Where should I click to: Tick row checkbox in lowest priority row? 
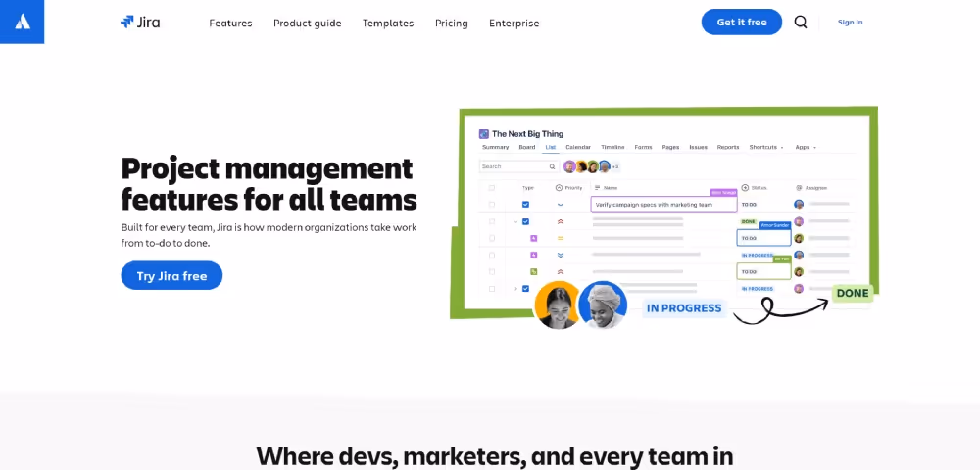tap(492, 255)
